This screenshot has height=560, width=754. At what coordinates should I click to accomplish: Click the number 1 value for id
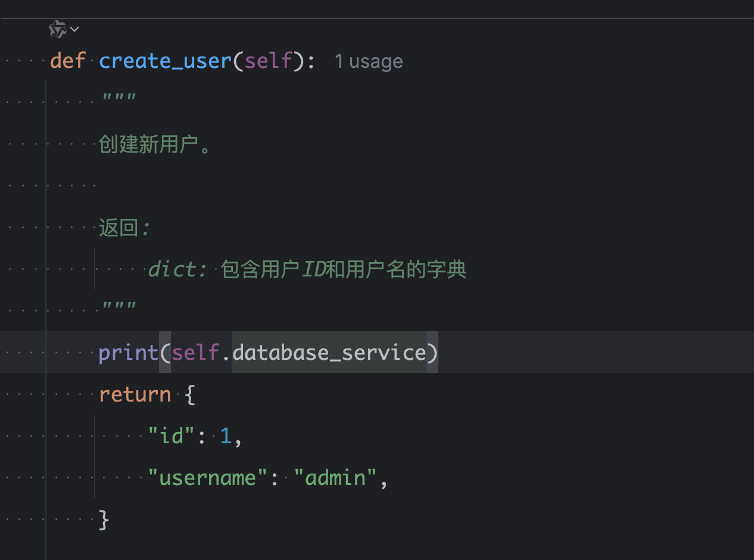coord(226,435)
